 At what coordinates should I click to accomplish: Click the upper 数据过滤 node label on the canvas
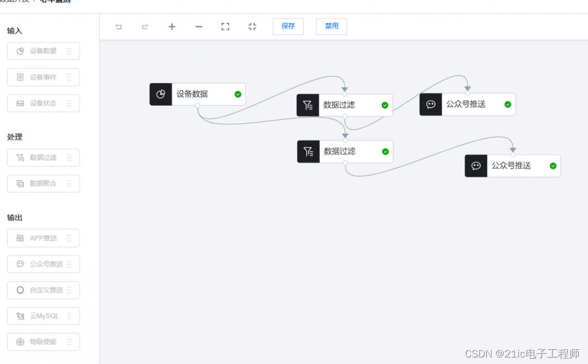339,105
